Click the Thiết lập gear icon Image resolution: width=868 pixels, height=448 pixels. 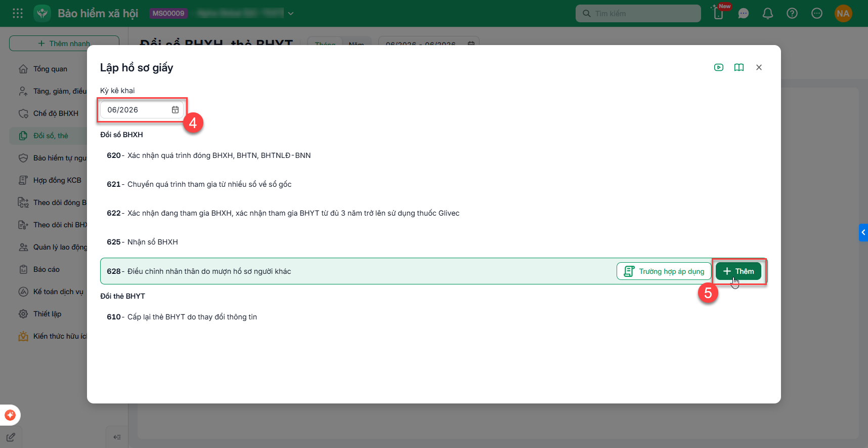(x=23, y=314)
